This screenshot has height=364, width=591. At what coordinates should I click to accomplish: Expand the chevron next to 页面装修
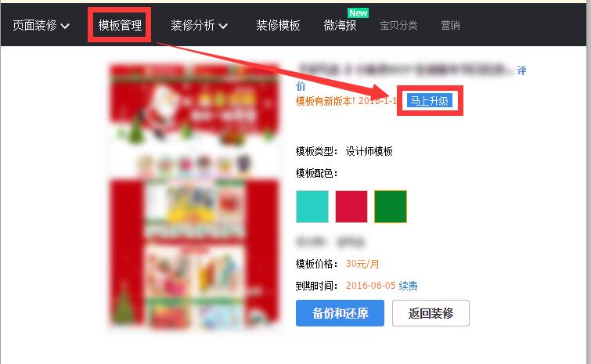pos(65,27)
